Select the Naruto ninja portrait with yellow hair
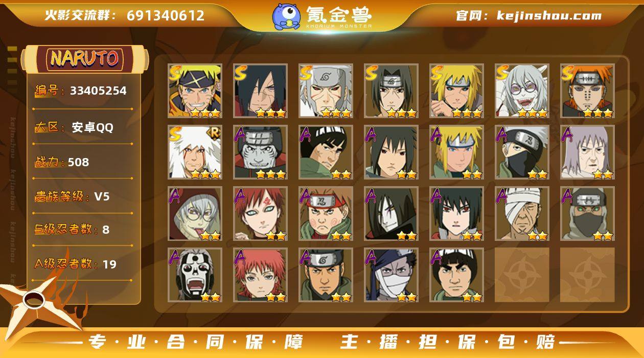The height and width of the screenshot is (358, 644). click(x=195, y=91)
